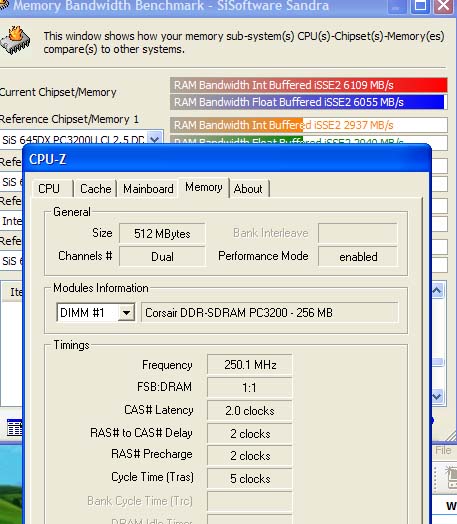Click the Bank Interleave empty field
The image size is (457, 524).
click(x=358, y=233)
